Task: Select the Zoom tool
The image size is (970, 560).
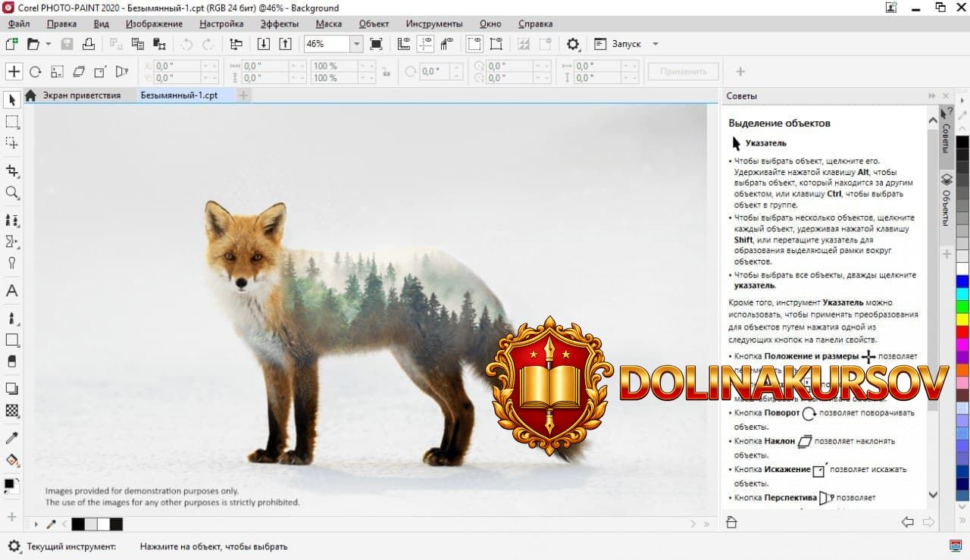Action: tap(11, 193)
